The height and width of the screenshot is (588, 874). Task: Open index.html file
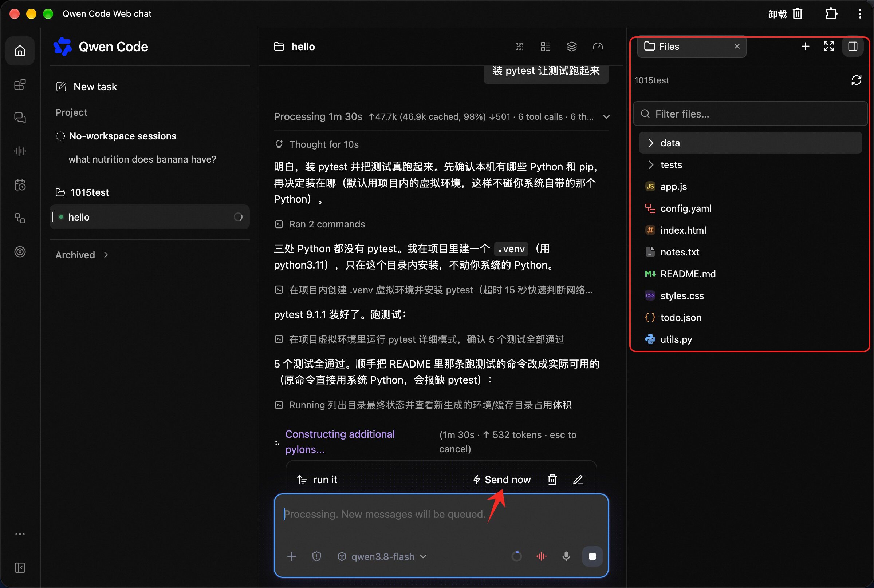pyautogui.click(x=750, y=230)
